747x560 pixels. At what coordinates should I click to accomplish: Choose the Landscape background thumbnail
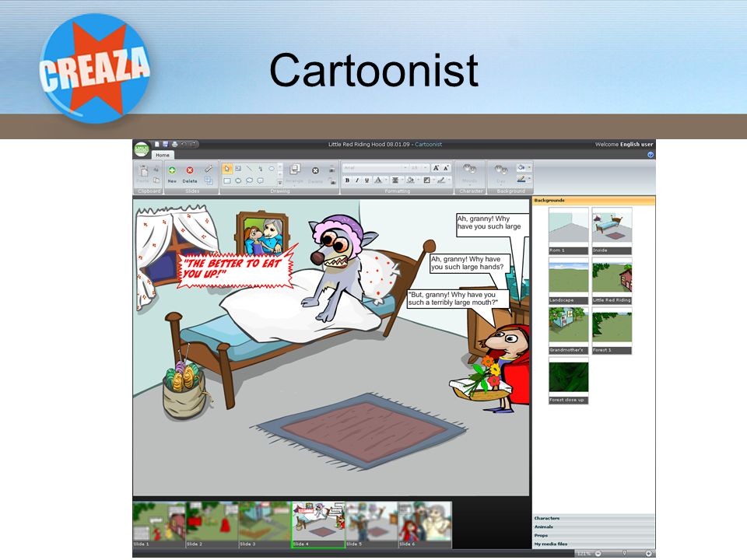pyautogui.click(x=568, y=281)
